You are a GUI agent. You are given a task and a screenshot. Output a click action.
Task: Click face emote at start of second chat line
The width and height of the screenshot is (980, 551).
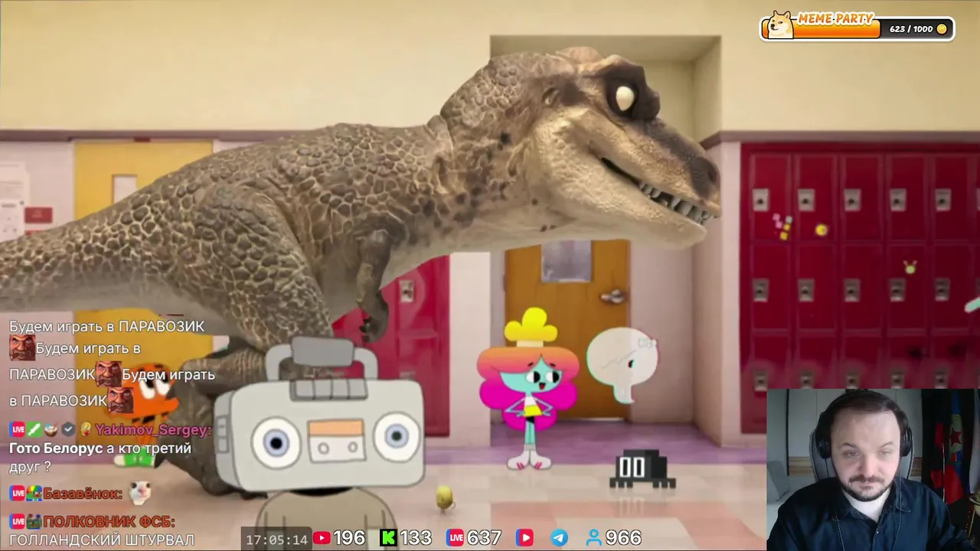tap(21, 348)
